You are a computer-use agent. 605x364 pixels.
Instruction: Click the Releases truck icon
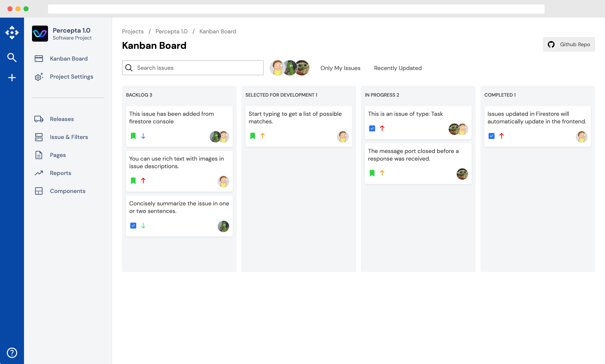(39, 119)
